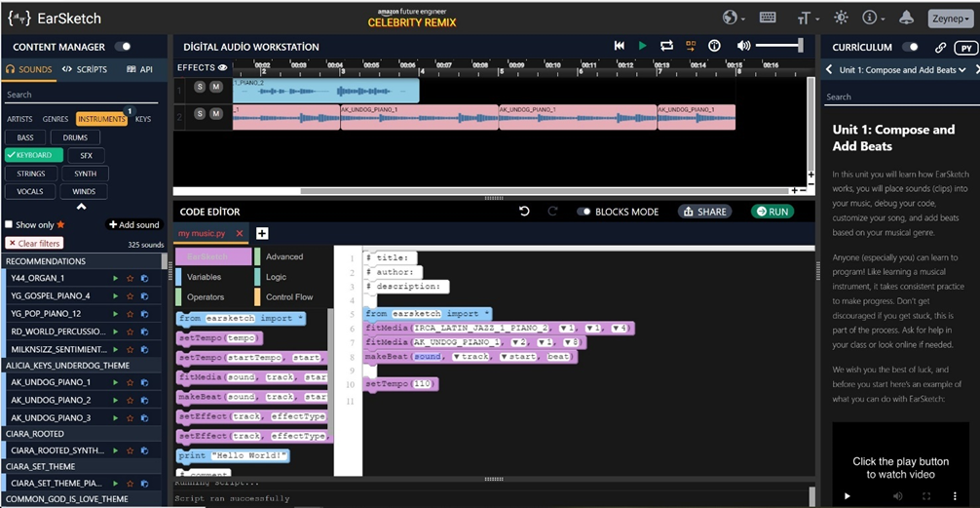
Task: Toggle effects visibility eye icon
Action: 222,67
